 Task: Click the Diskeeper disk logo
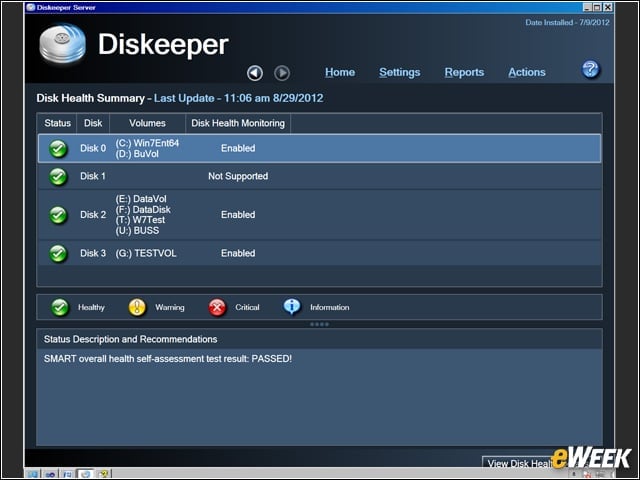click(62, 44)
